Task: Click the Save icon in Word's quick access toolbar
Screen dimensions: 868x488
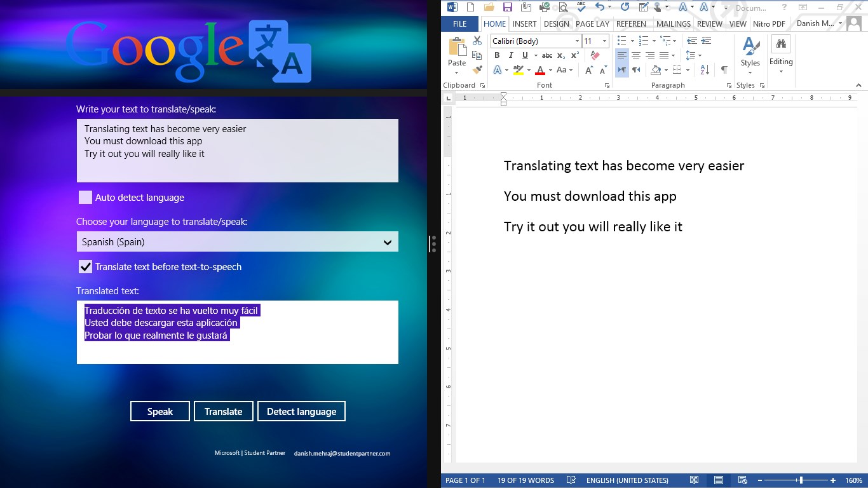Action: 507,7
